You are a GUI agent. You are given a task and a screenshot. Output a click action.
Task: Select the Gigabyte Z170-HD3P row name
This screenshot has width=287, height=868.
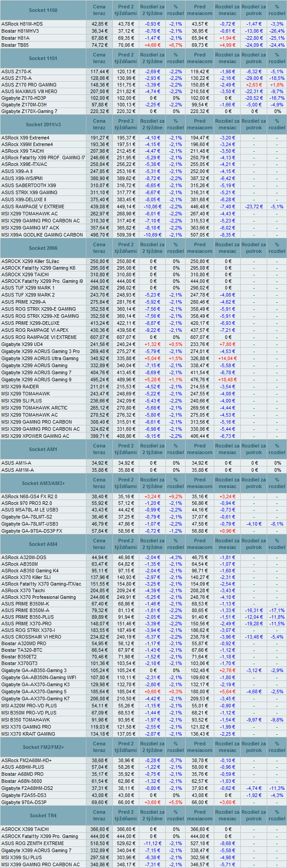[24, 98]
